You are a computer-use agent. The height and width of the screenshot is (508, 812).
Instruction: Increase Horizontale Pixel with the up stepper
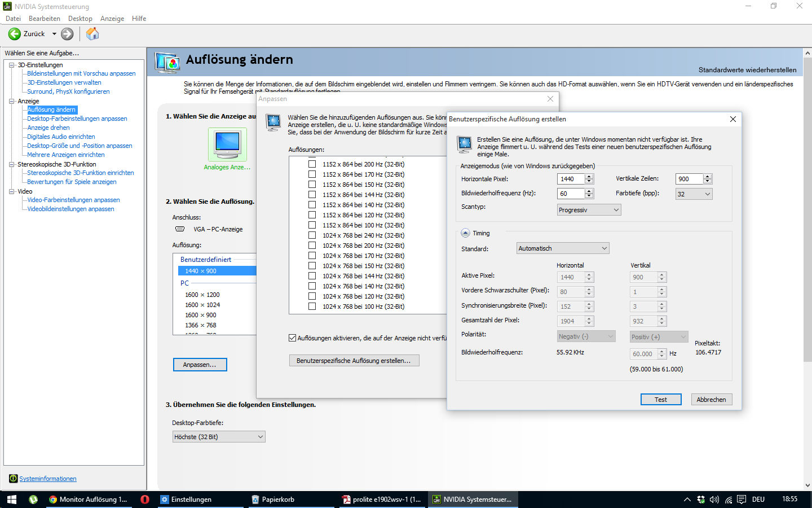tap(589, 176)
